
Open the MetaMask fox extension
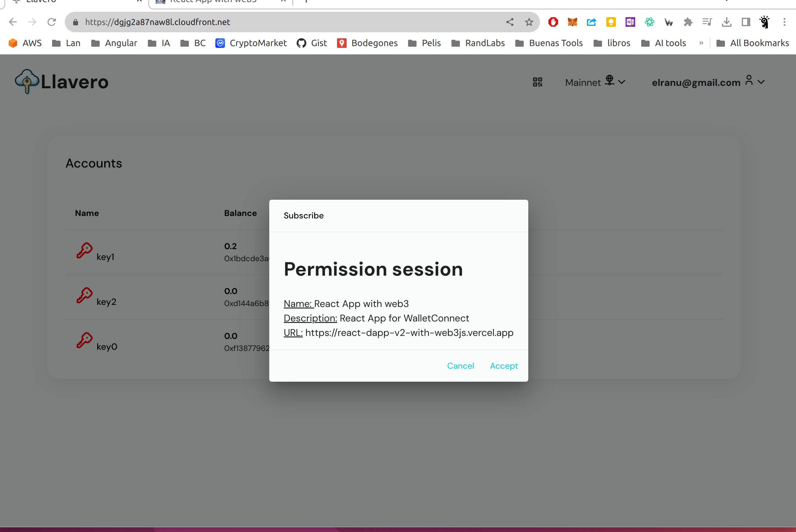(573, 22)
